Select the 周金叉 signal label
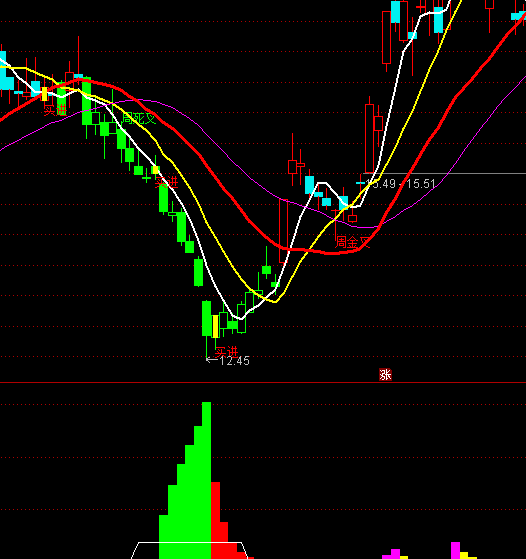This screenshot has height=559, width=526. click(x=353, y=242)
